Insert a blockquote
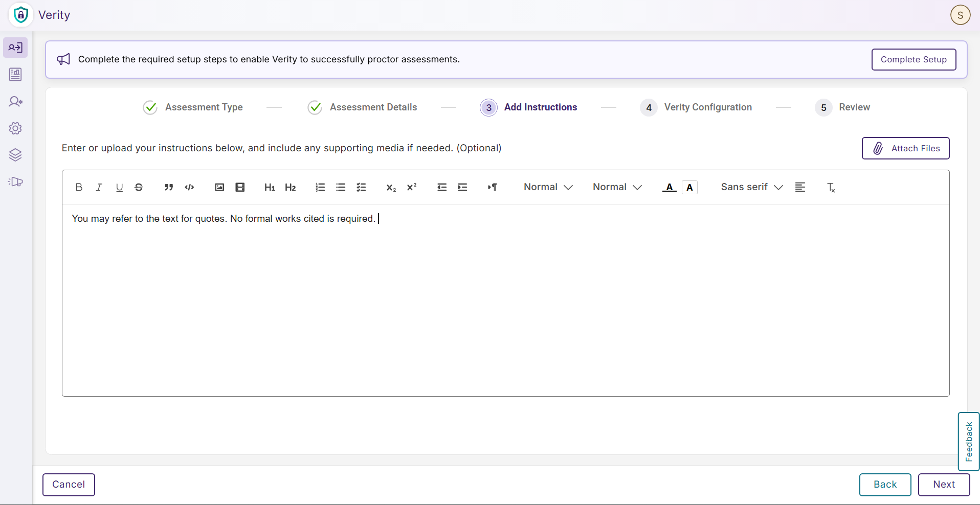The height and width of the screenshot is (505, 980). pyautogui.click(x=169, y=187)
